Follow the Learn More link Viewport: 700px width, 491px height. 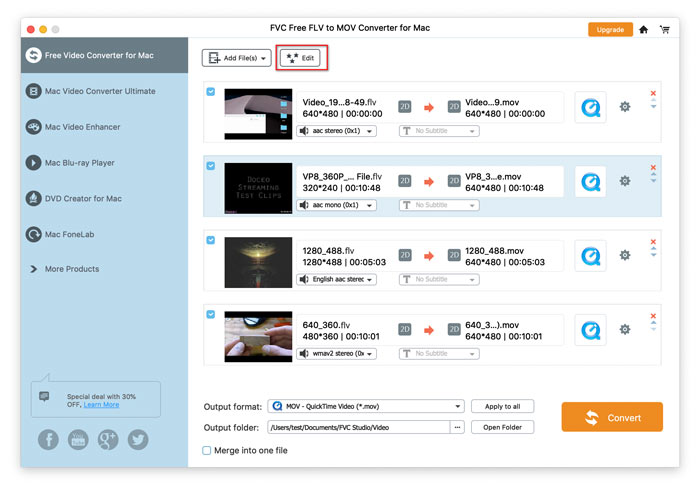(101, 404)
